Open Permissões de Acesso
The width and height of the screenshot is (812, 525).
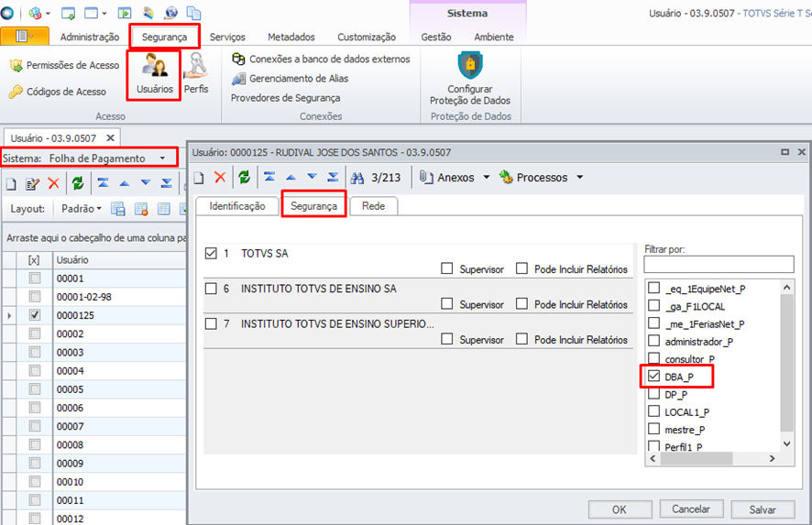coord(64,65)
